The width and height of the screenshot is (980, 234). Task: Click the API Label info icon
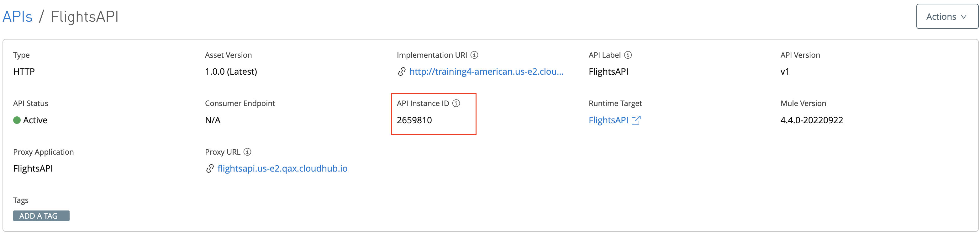pos(629,55)
